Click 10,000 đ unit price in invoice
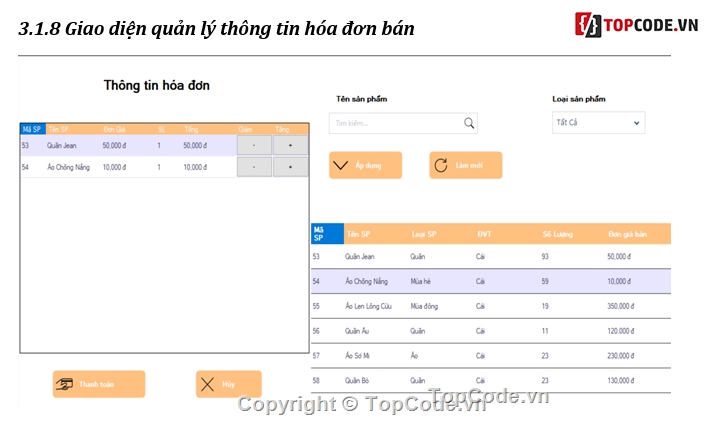722x425 pixels. click(114, 167)
